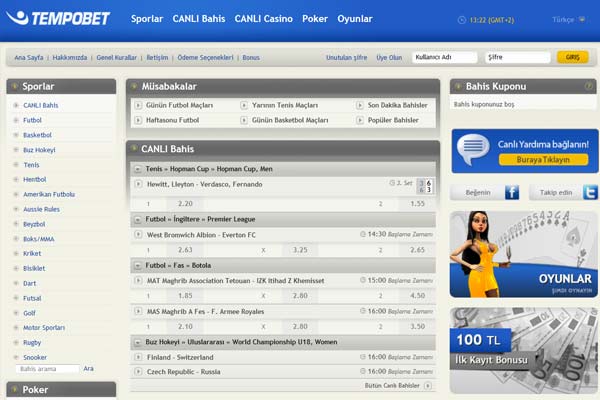Click the Ara search link
The height and width of the screenshot is (400, 600).
(88, 369)
